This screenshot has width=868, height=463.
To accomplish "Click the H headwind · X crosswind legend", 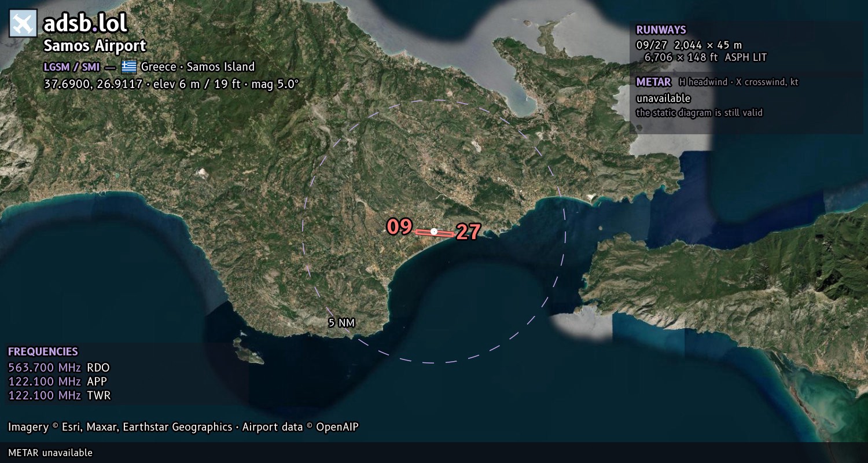I will pos(738,82).
